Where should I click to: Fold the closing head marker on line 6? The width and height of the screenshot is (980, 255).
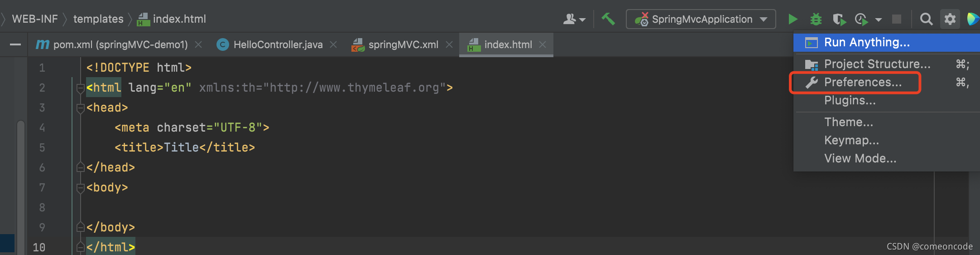(x=81, y=167)
